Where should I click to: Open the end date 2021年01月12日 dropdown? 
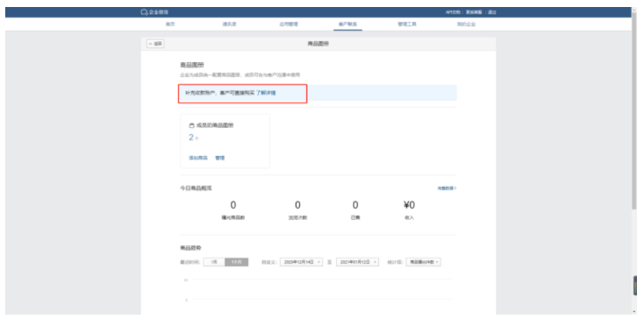357,262
